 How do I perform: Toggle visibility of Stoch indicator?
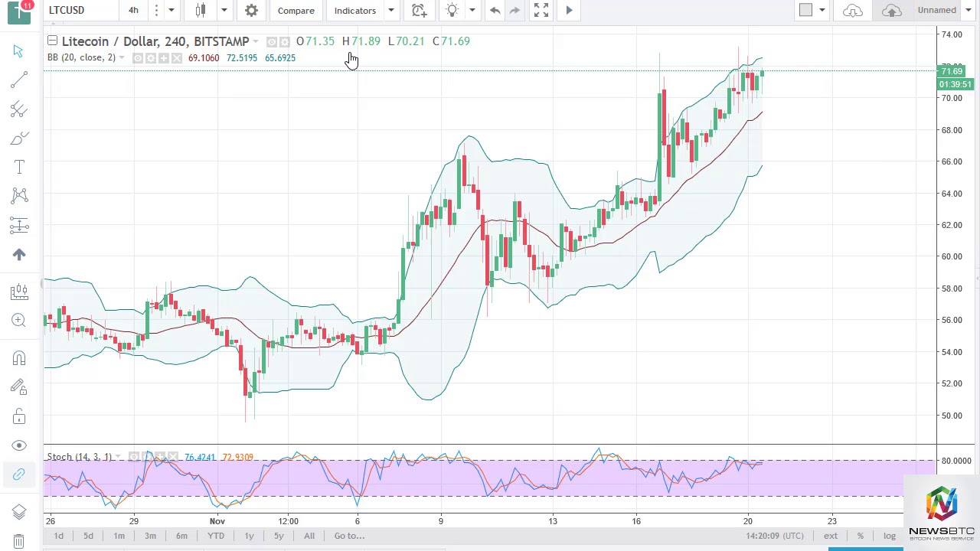pyautogui.click(x=134, y=457)
